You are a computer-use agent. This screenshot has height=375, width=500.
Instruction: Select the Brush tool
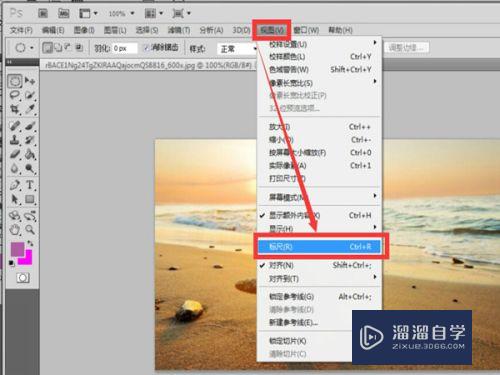tap(30, 126)
